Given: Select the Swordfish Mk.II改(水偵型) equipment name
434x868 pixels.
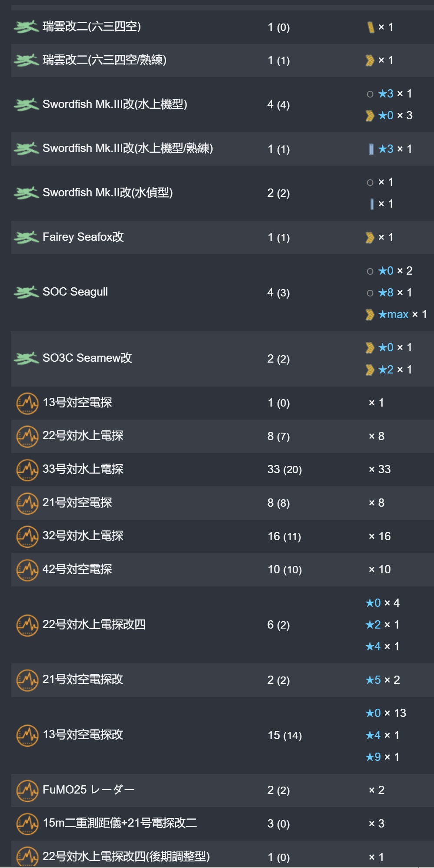Looking at the screenshot, I should (108, 192).
